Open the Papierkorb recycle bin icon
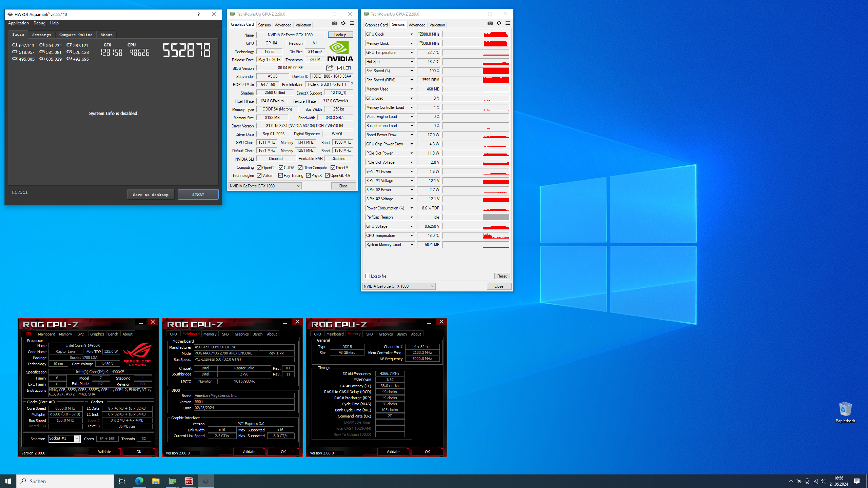This screenshot has width=868, height=488. [845, 412]
